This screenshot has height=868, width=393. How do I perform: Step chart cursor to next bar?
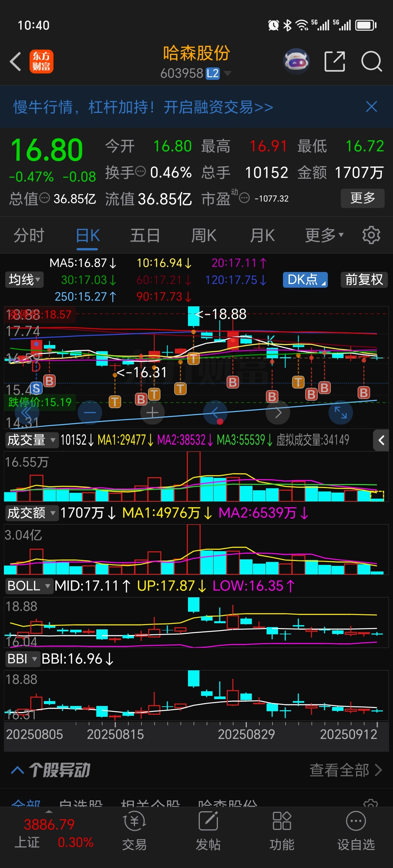click(278, 412)
